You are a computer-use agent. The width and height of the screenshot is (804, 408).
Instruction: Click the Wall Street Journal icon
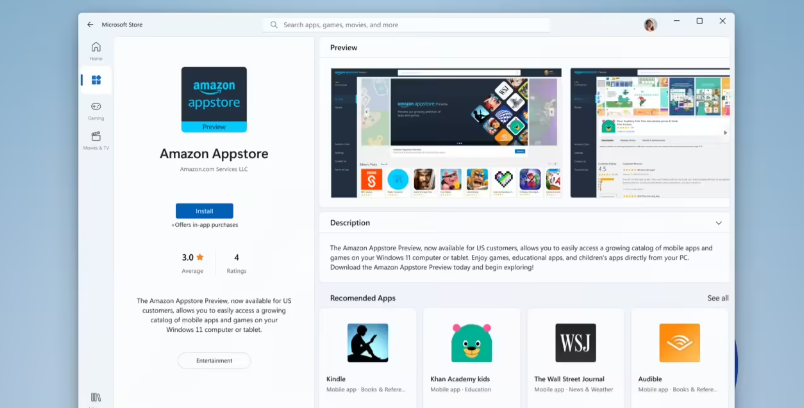tap(575, 343)
